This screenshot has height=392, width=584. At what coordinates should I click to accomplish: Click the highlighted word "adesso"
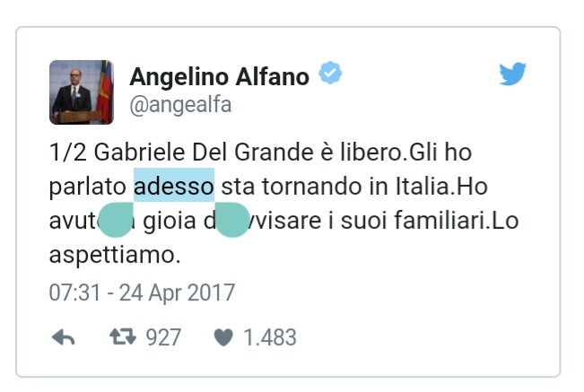tap(174, 186)
